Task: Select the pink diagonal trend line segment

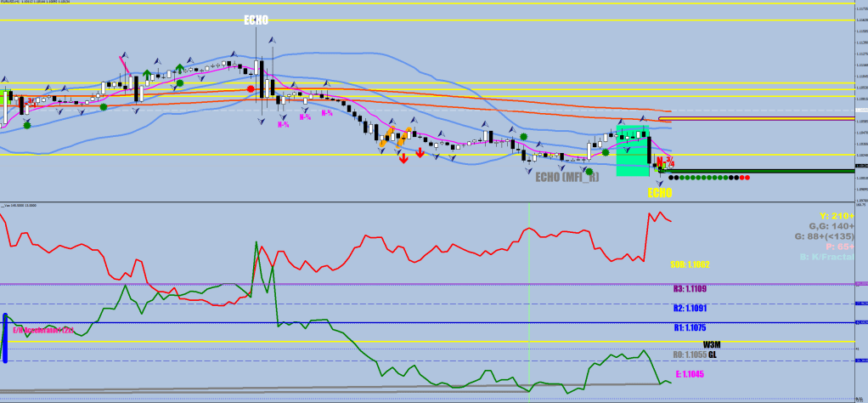Action: (x=125, y=65)
